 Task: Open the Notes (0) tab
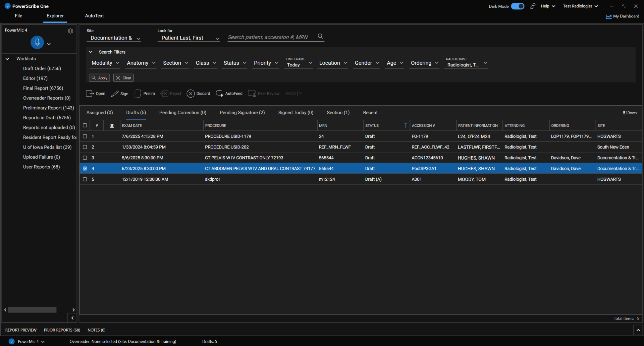pos(97,330)
